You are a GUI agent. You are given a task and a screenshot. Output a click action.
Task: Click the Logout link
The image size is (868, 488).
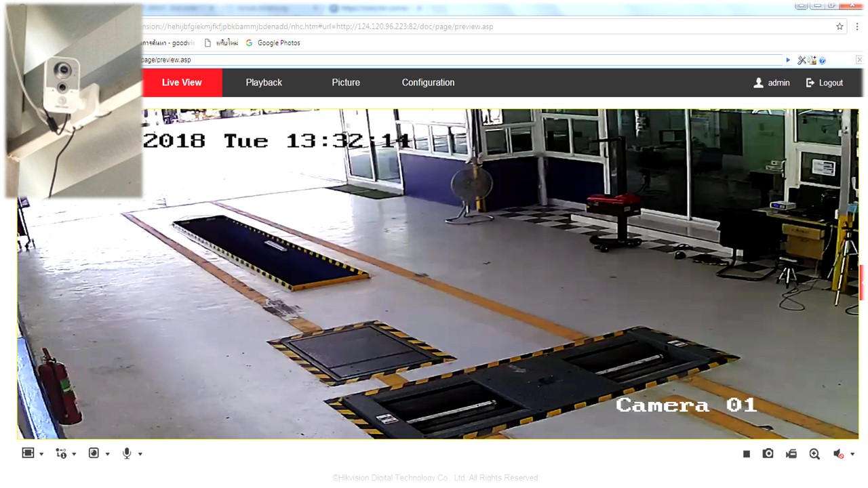[x=825, y=83]
